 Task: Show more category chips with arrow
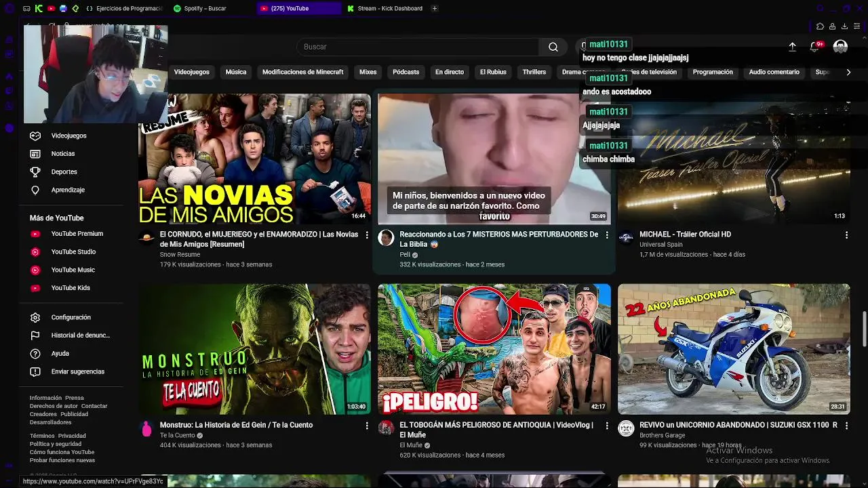click(x=848, y=72)
